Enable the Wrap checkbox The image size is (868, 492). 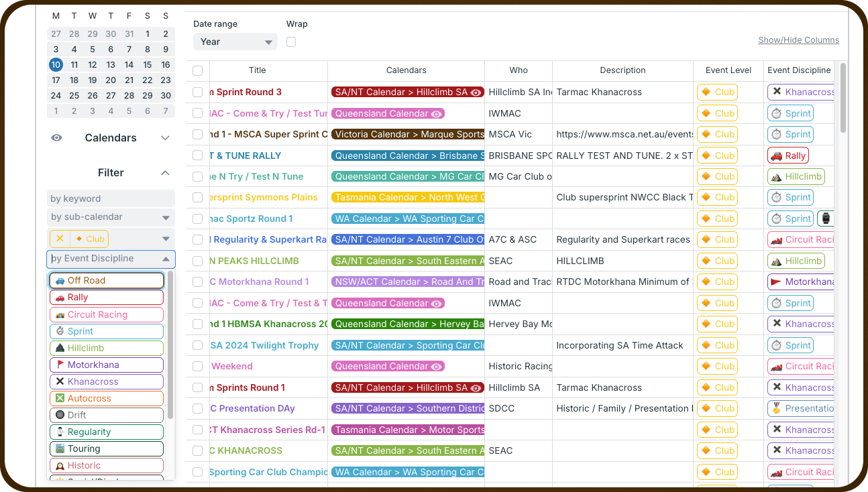291,42
